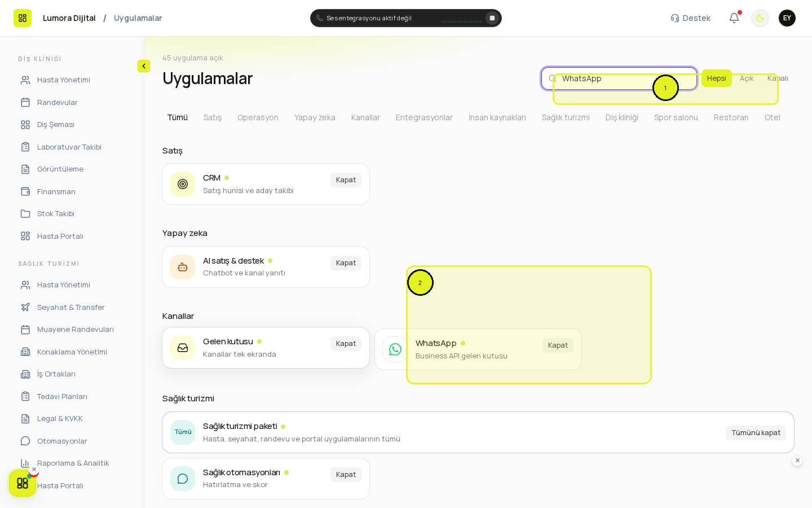Switch to the Yapay zeka tab
The height and width of the screenshot is (508, 812).
click(x=315, y=117)
